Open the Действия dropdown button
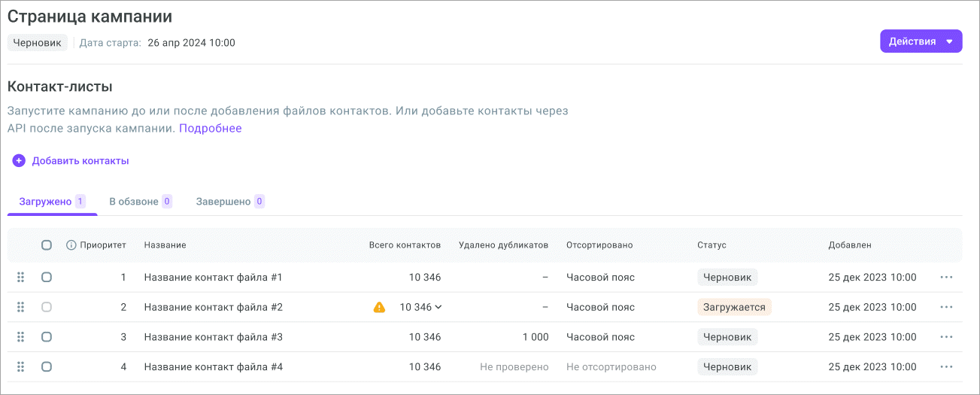 point(921,41)
